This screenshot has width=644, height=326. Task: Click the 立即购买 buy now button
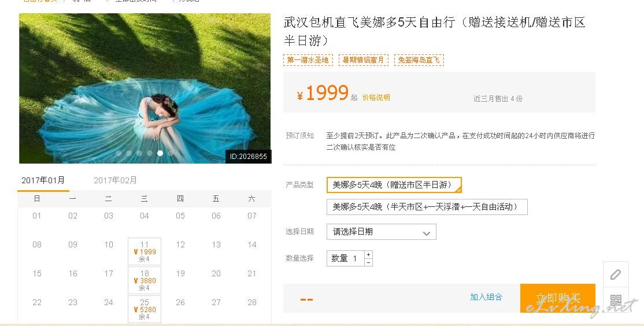(x=557, y=298)
